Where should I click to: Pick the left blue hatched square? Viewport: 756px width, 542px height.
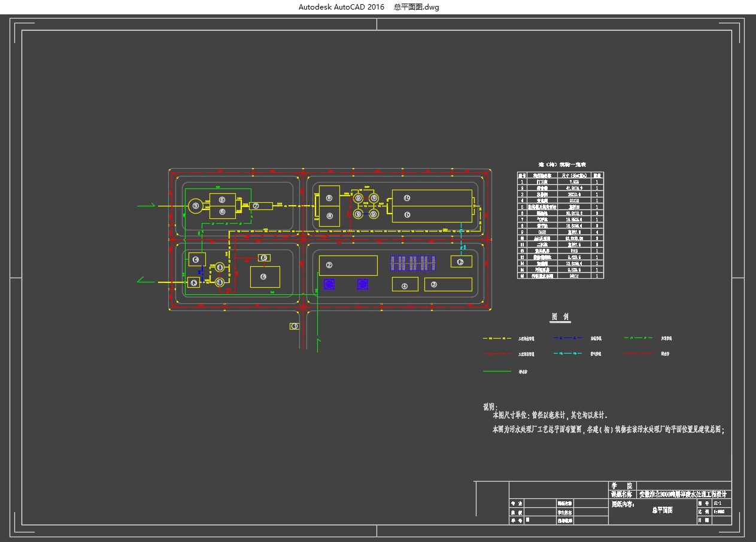coord(329,284)
